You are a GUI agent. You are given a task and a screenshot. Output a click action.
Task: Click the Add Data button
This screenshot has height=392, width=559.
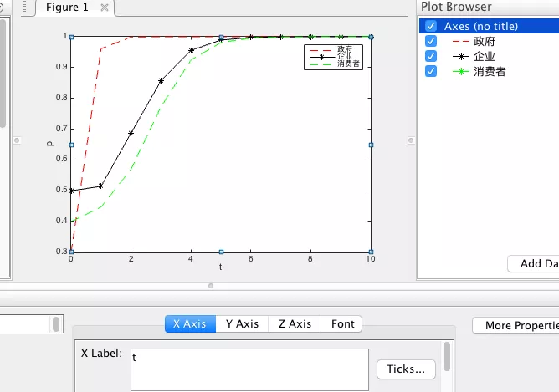(x=533, y=263)
